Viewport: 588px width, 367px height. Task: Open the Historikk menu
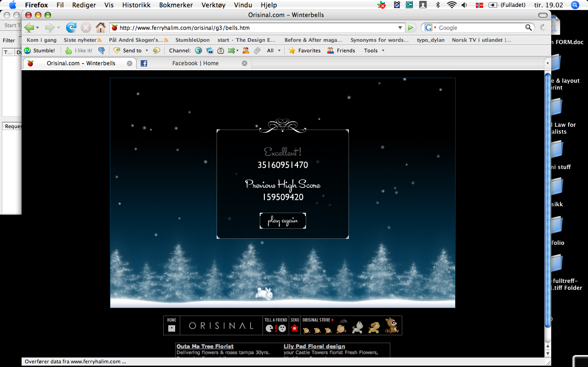pyautogui.click(x=136, y=5)
